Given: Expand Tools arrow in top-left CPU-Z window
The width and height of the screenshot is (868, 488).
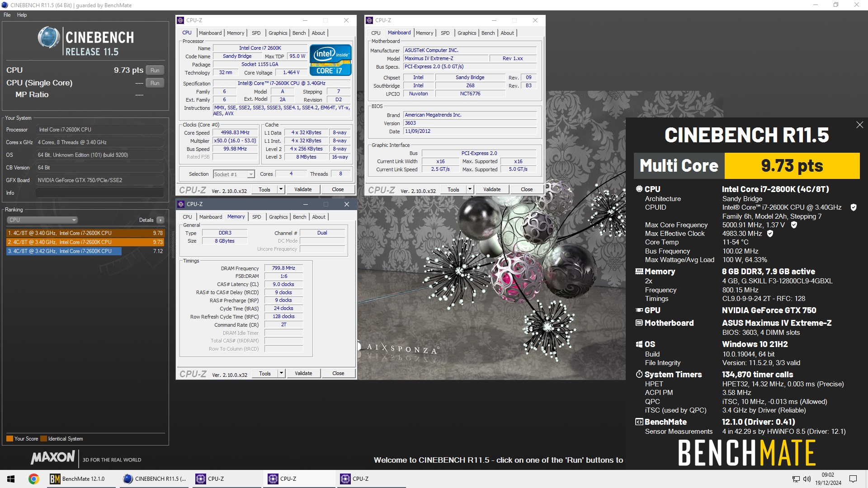Looking at the screenshot, I should pyautogui.click(x=281, y=189).
